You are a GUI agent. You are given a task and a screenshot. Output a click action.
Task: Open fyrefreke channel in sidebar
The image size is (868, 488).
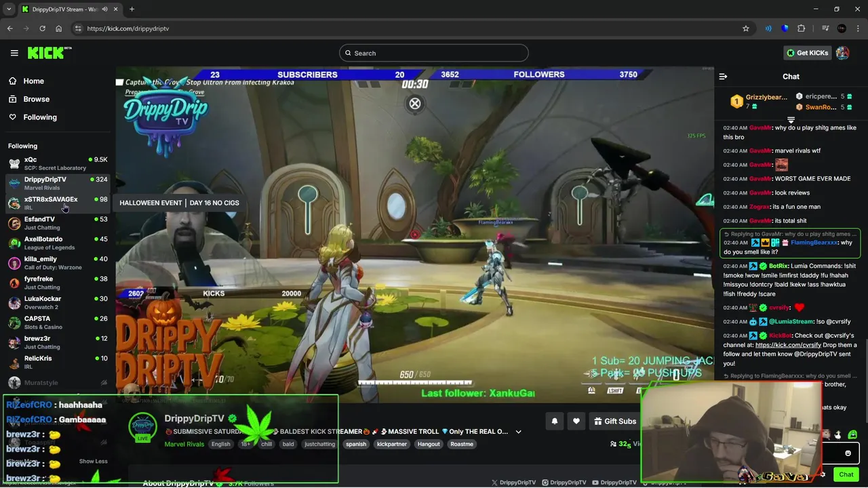(58, 283)
